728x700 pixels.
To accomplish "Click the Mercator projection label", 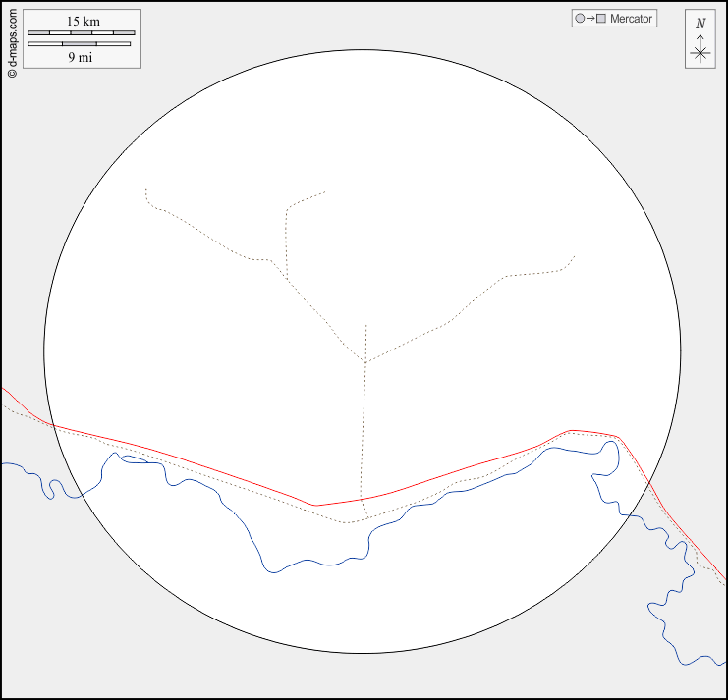I will (631, 19).
